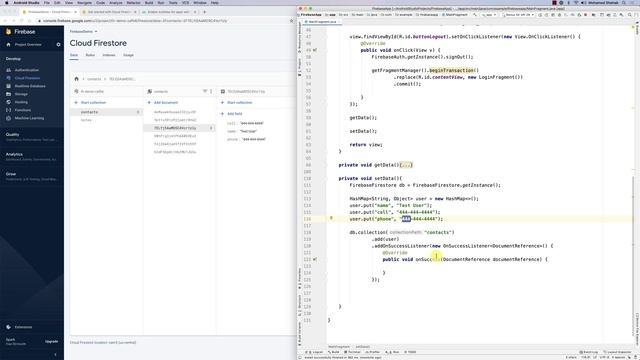Open the FirebaseDemo project dropdown
Viewport: 640px width, 360px height.
coord(84,31)
